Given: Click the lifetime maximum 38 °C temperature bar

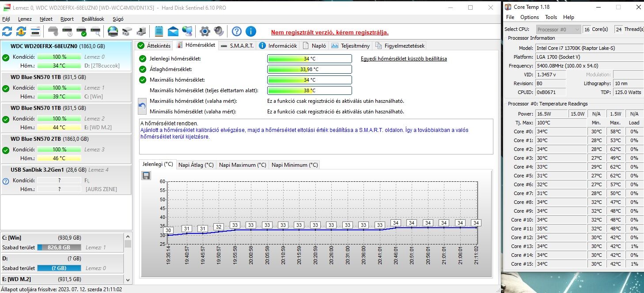Looking at the screenshot, I should (x=310, y=90).
